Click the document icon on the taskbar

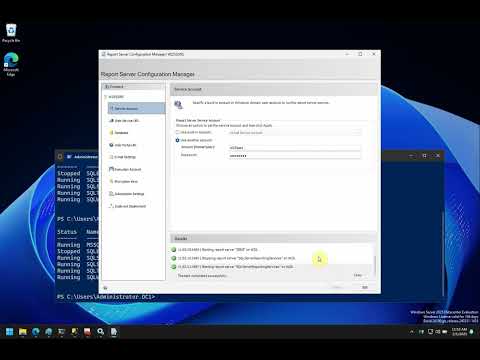pos(114,332)
